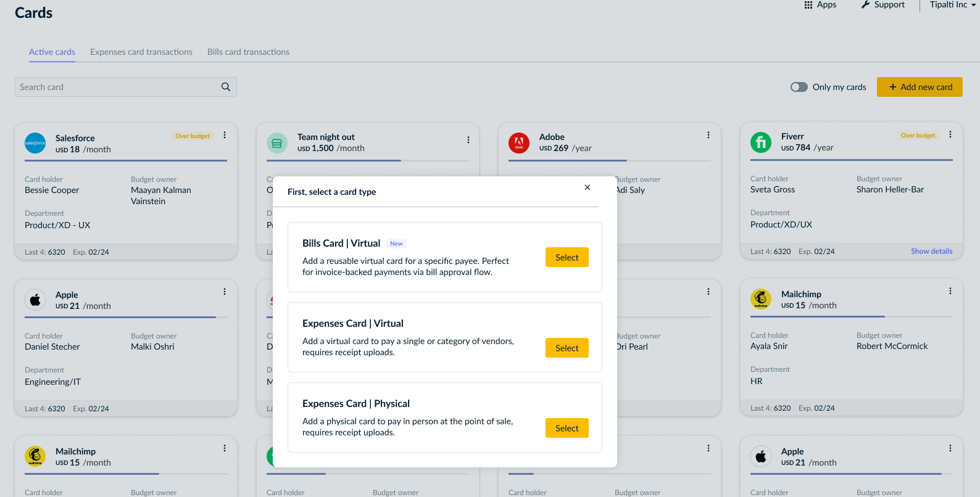980x497 pixels.
Task: Select Bills Card Virtual option
Action: pyautogui.click(x=567, y=257)
